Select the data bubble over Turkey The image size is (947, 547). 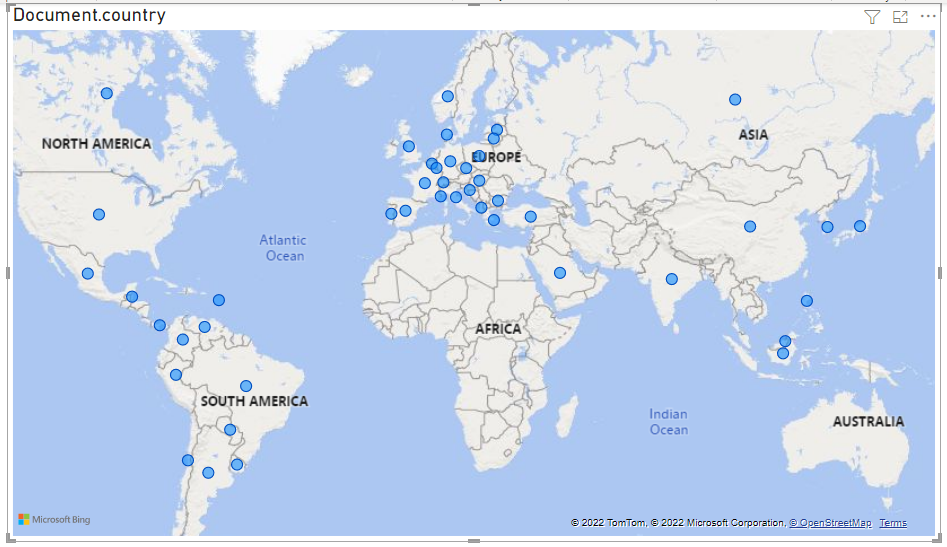[x=530, y=216]
